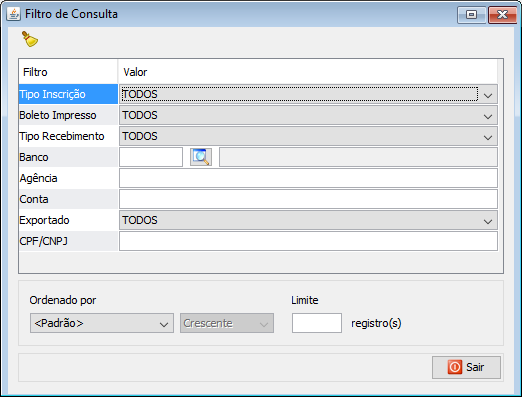Focus the Agência input field

(x=308, y=178)
